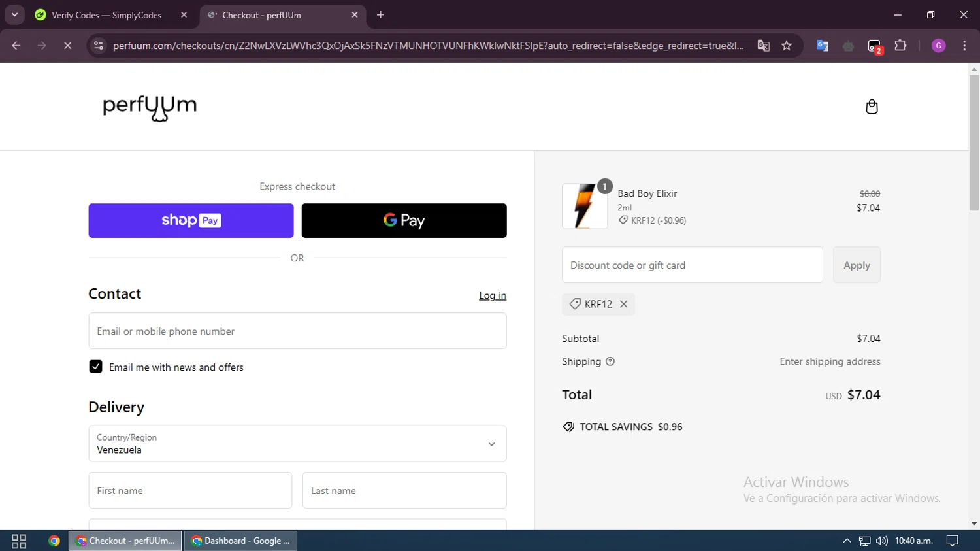
Task: Stop loading the page
Action: coord(67,46)
